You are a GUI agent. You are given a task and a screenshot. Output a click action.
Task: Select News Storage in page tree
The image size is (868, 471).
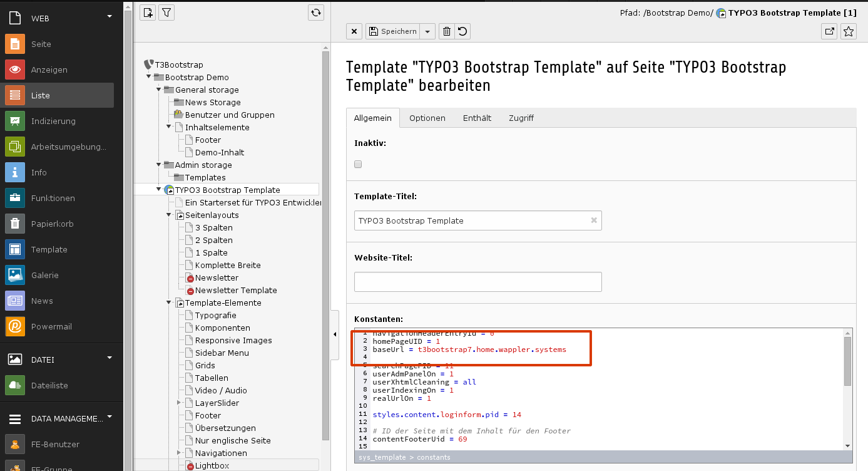tap(213, 102)
